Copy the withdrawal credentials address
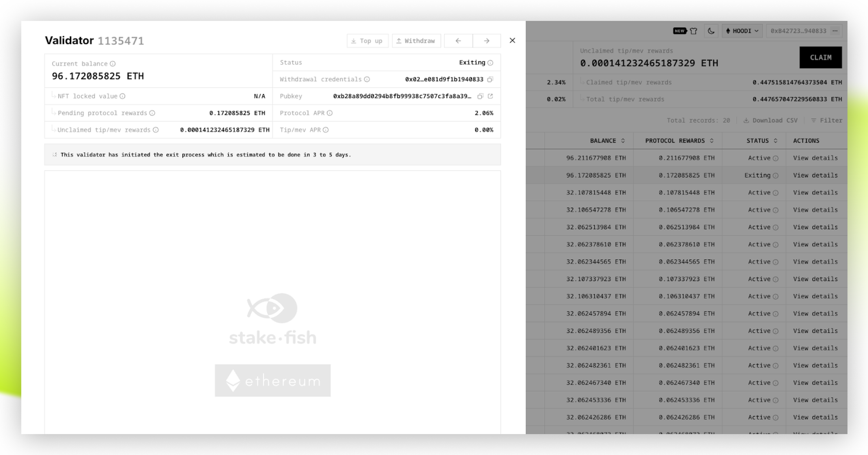 (490, 79)
